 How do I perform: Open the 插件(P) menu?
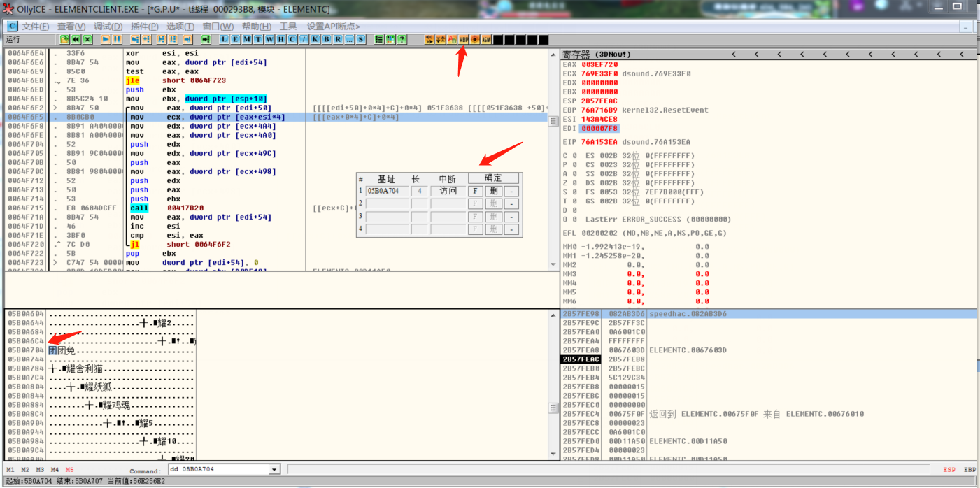click(145, 27)
